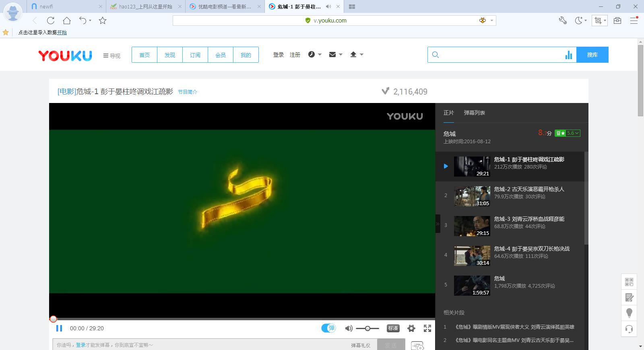Click the volume slider handle
Screen dimensions: 644x350
[367, 328]
